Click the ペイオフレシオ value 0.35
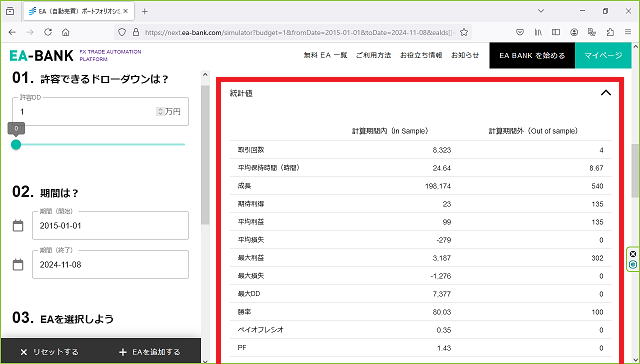640x364 pixels. (x=444, y=330)
